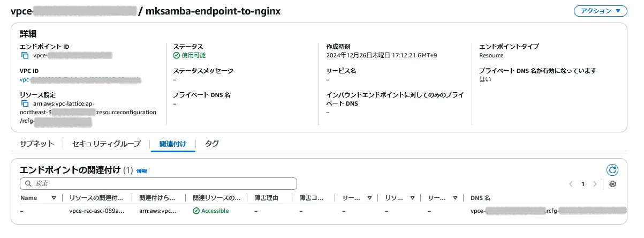Screen dimensions: 644x238
Task: Go to previous page of associations
Action: click(571, 184)
